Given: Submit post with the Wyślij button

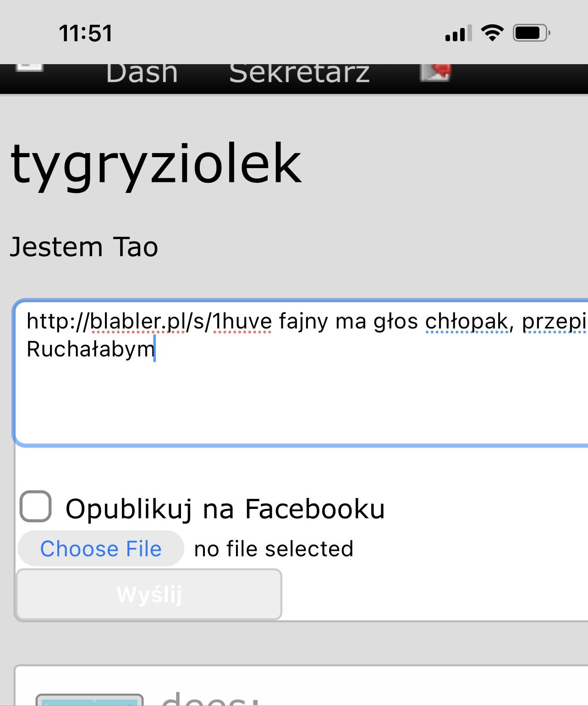Looking at the screenshot, I should click(x=149, y=595).
